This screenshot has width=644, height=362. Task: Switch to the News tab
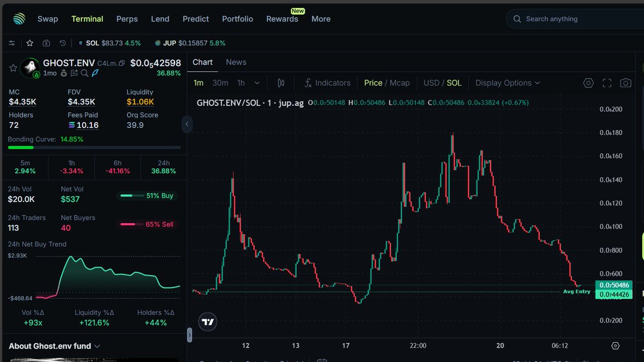[236, 62]
